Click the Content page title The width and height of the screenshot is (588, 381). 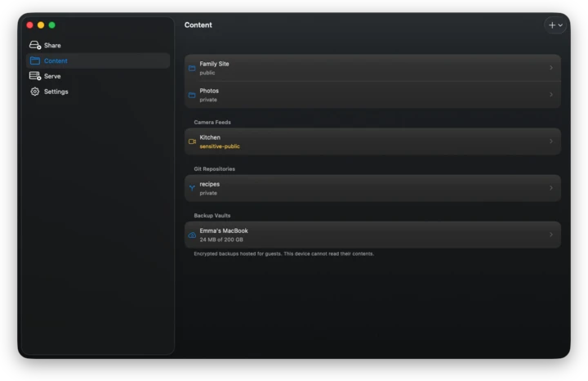click(198, 25)
